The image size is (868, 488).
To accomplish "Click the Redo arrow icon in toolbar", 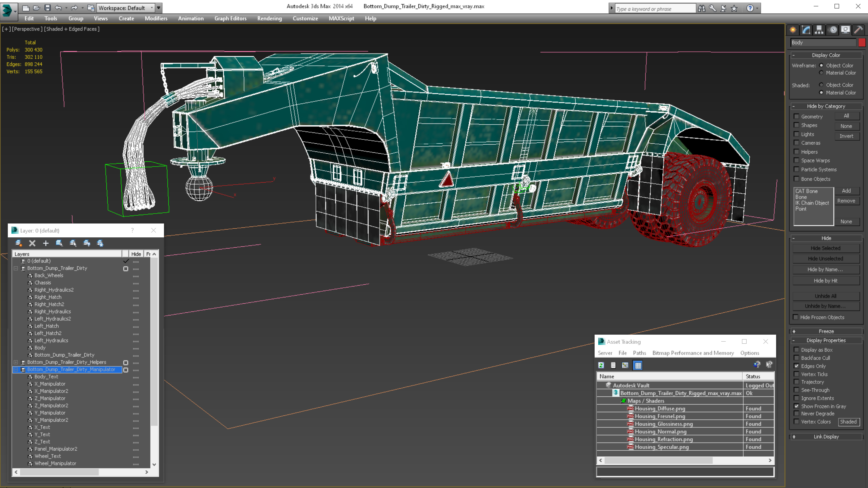I will 73,7.
